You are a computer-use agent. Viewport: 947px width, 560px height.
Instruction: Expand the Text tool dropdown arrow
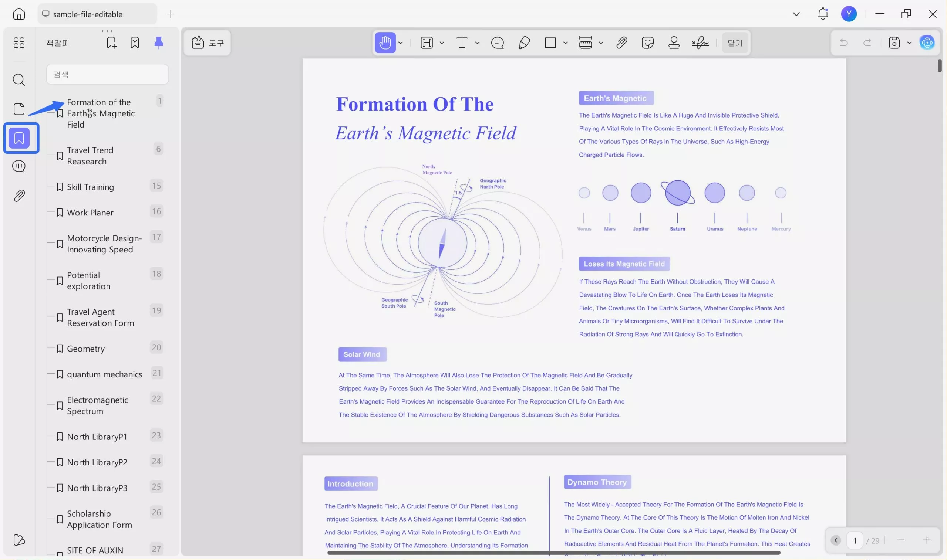click(477, 43)
